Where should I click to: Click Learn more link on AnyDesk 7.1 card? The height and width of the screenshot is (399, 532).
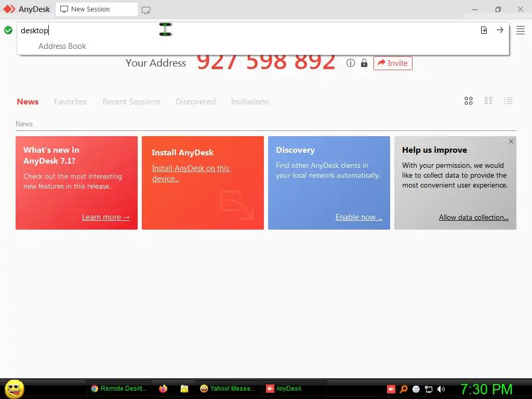pos(106,217)
